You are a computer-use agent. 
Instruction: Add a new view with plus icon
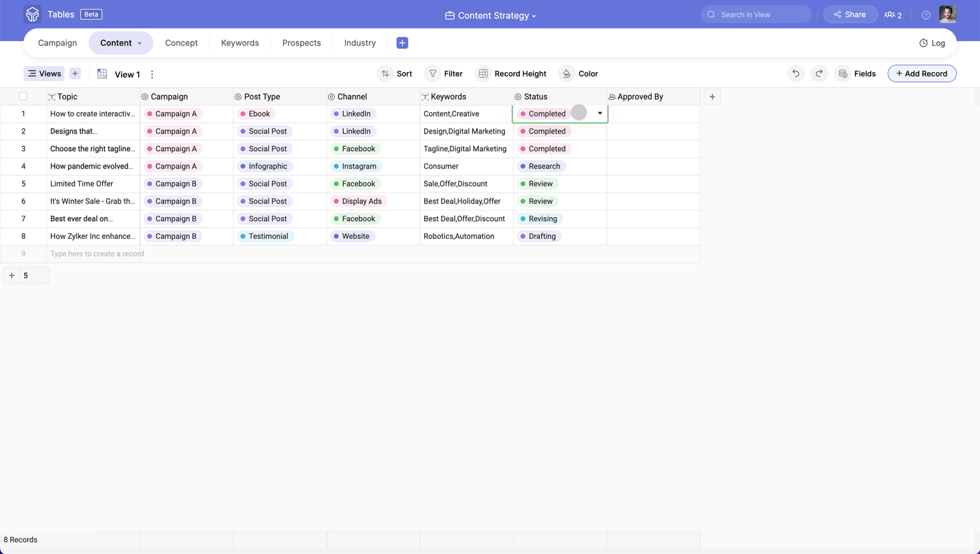[75, 74]
